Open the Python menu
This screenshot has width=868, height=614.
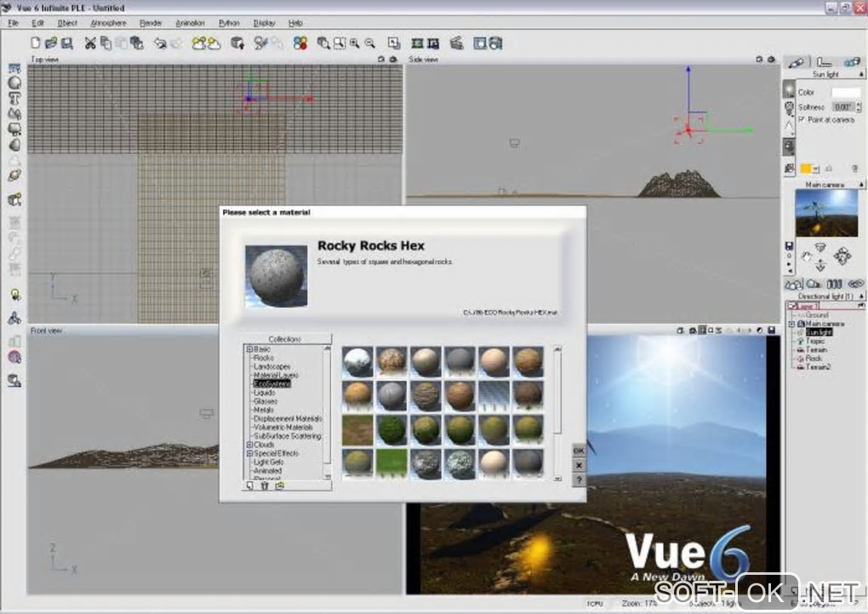(229, 23)
